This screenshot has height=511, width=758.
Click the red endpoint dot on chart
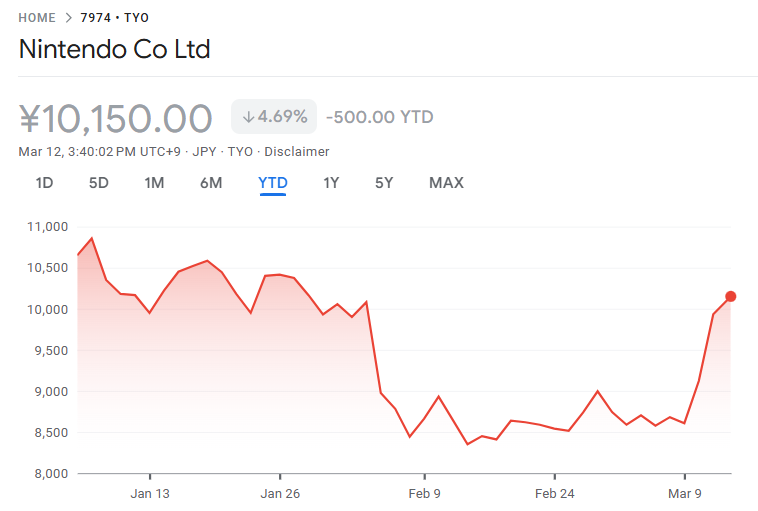click(x=730, y=296)
